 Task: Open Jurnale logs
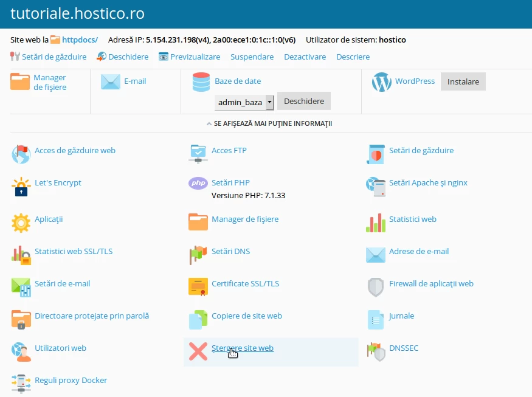pos(400,316)
